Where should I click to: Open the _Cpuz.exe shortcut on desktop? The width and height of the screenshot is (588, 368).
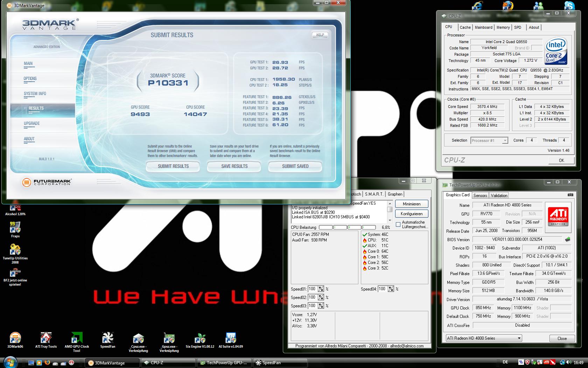click(138, 342)
